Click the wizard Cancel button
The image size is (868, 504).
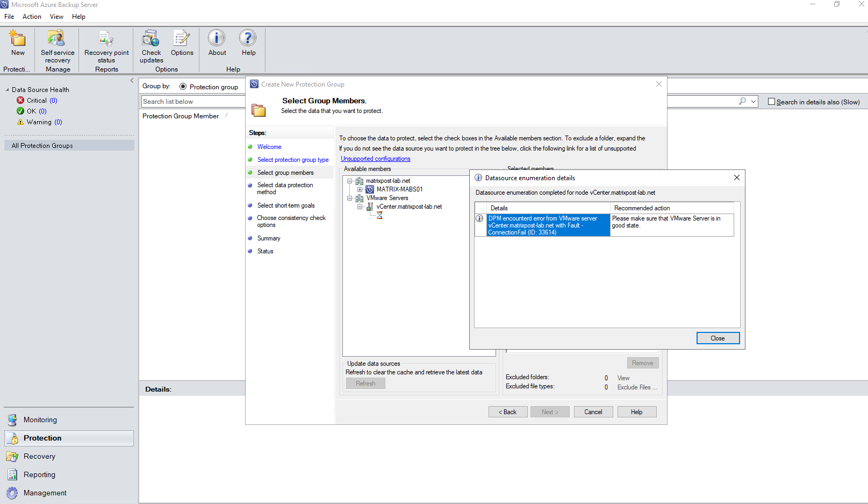[593, 412]
